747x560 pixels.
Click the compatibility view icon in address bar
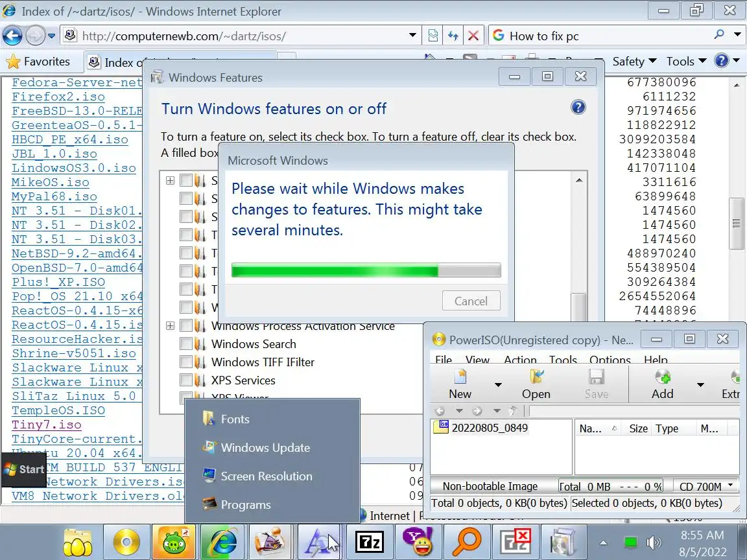coord(433,36)
